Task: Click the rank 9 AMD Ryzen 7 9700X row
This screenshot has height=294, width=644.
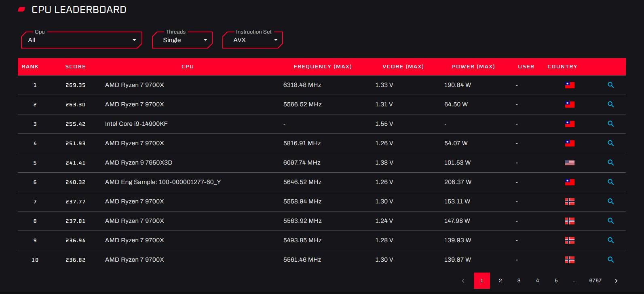Action: click(134, 240)
